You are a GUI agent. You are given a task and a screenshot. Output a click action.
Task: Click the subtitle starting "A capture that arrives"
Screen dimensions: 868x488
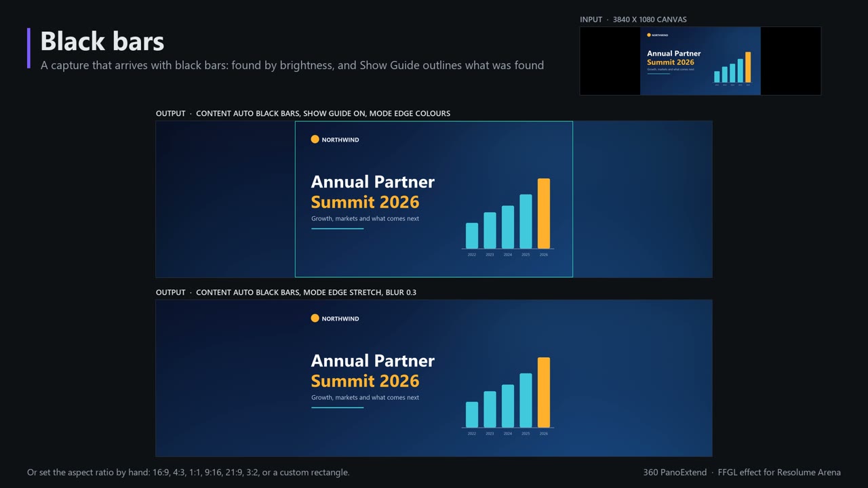coord(292,65)
